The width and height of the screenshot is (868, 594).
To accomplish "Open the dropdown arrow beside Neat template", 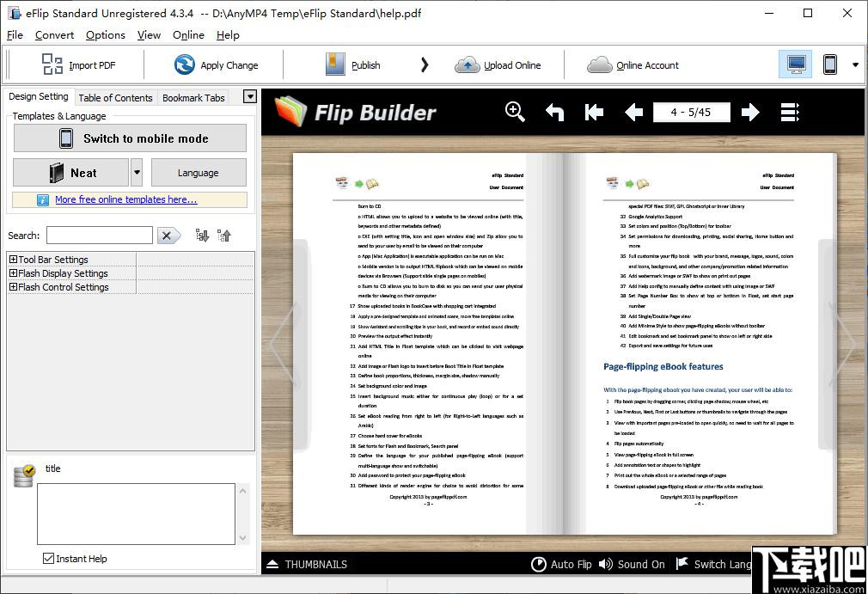I will tap(137, 173).
